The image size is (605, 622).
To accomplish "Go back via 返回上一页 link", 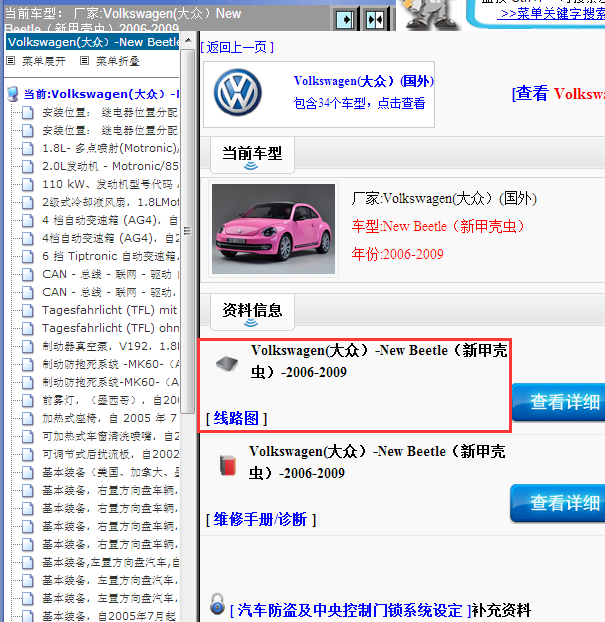I will tap(237, 48).
